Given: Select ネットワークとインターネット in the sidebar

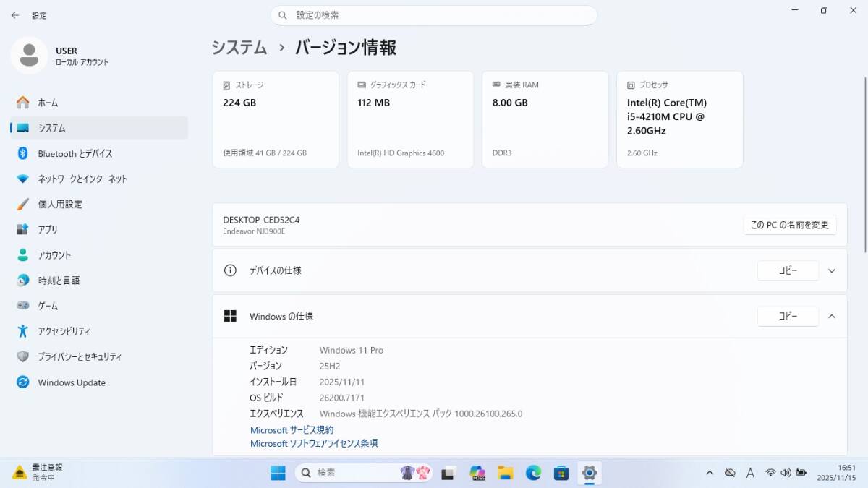Looking at the screenshot, I should click(x=82, y=179).
